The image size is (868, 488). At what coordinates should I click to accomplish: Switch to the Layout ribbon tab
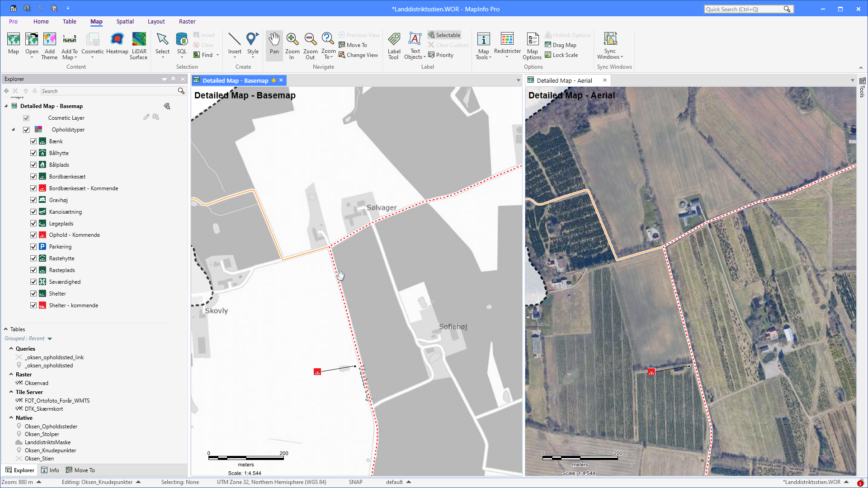(x=156, y=21)
